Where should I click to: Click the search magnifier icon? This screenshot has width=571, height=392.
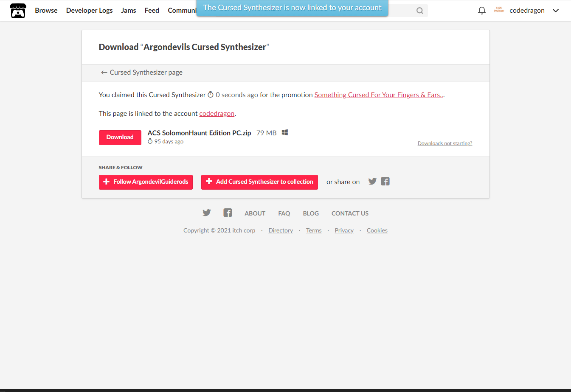click(x=420, y=11)
